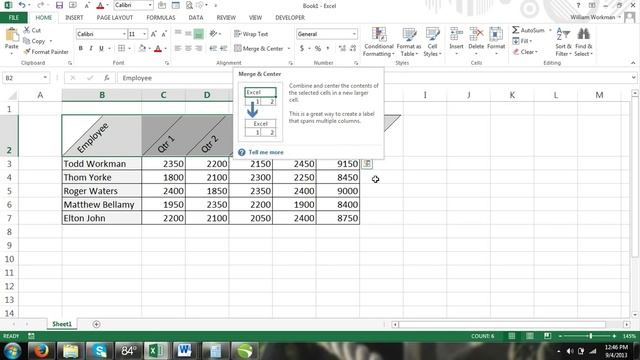Open the Borders dropdown arrow
Viewport: 640px width, 360px height.
129,49
